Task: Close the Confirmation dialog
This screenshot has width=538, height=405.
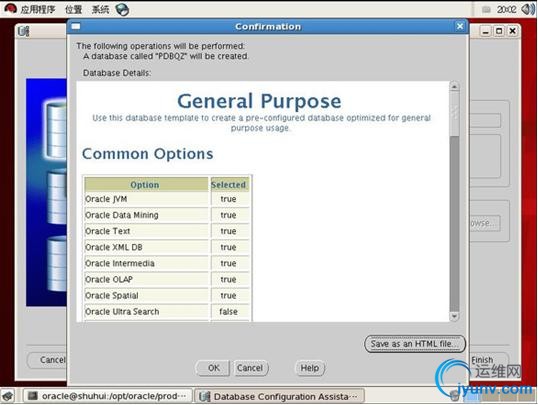Action: [460, 26]
